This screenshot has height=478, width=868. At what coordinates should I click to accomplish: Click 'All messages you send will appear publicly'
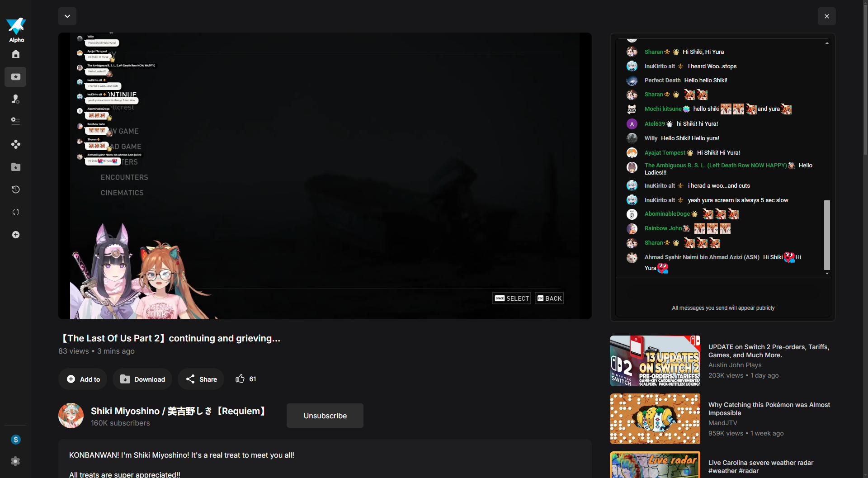pos(723,308)
